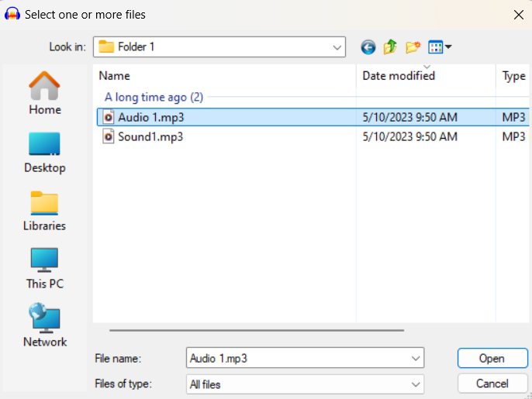This screenshot has height=399, width=532.
Task: Open This PC in places sidebar
Action: coord(45,269)
